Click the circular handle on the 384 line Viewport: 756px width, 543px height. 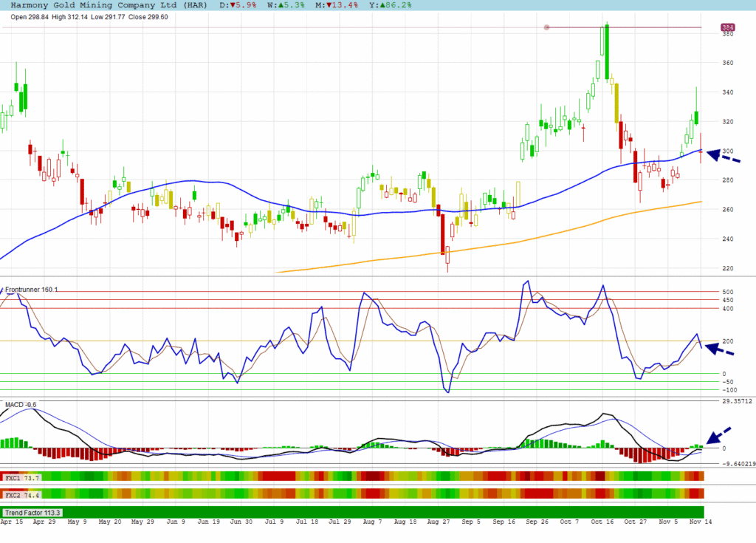click(x=546, y=27)
